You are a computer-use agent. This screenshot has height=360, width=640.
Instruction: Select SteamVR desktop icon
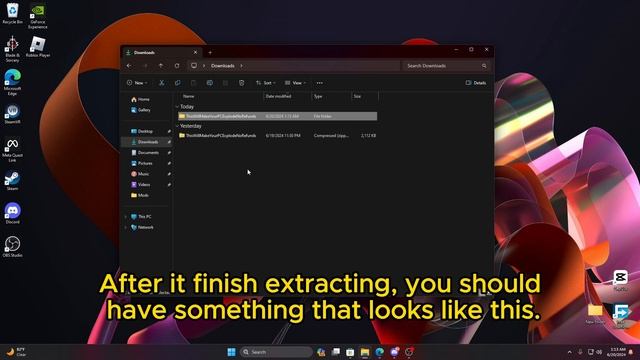[x=12, y=113]
